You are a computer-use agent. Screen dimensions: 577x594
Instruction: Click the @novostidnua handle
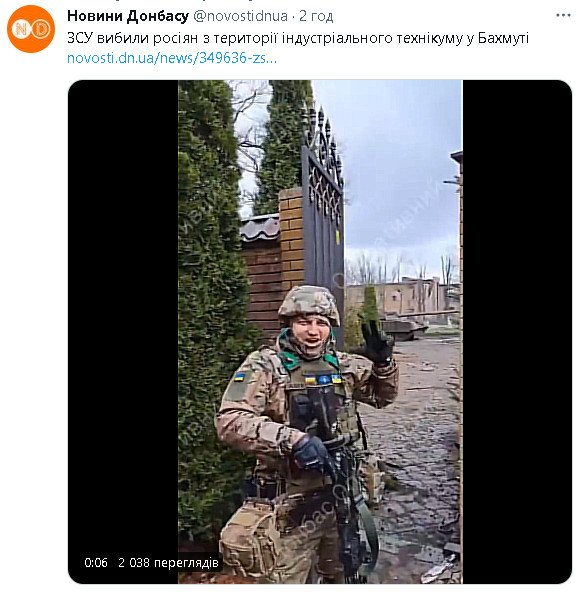click(240, 16)
